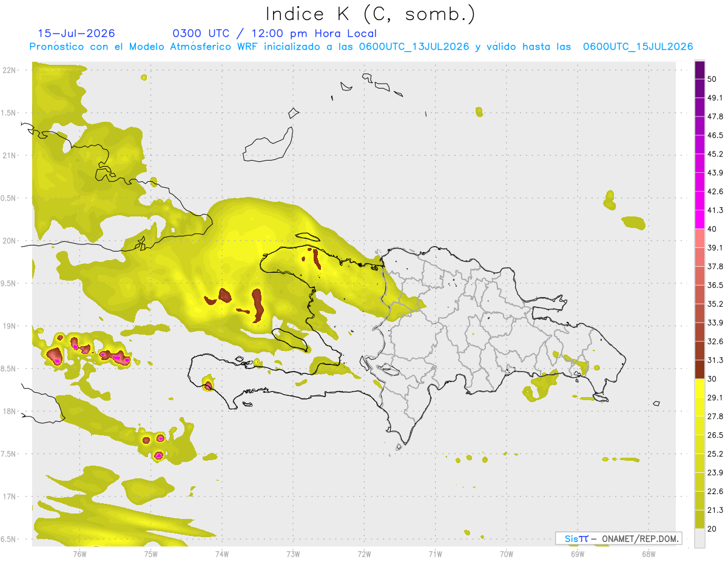Pick the bright yellow swatch between 29.1 and 30
This screenshot has width=728, height=562.
click(x=699, y=388)
